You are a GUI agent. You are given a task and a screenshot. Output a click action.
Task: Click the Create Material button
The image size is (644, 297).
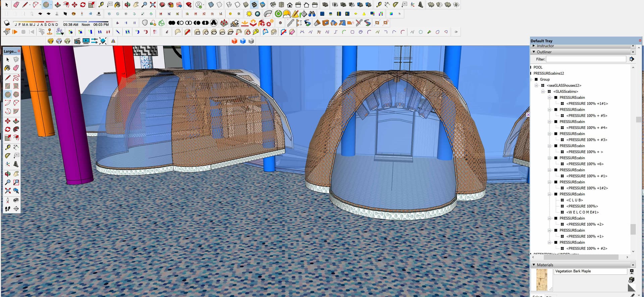[x=632, y=280]
